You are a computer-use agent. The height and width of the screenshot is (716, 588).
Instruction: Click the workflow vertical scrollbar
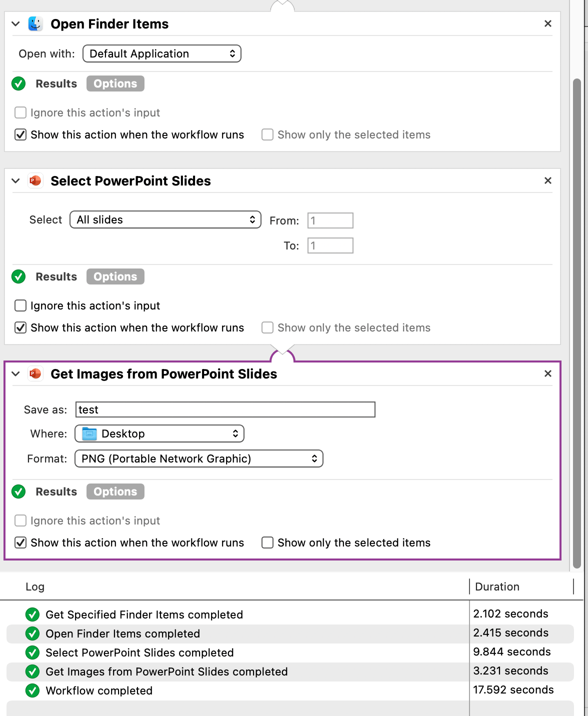pos(577,323)
